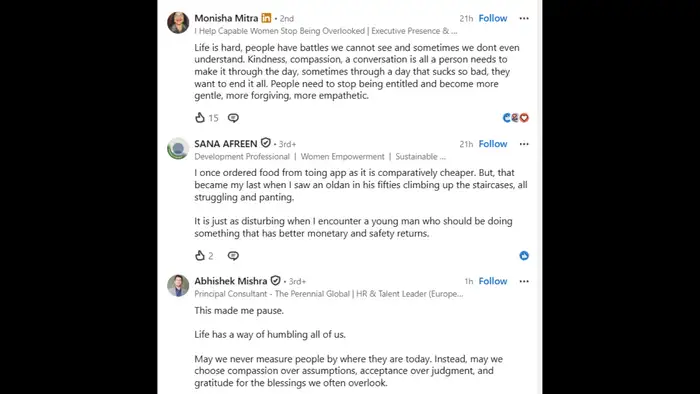Follow Abhishek Mishra

pos(493,281)
